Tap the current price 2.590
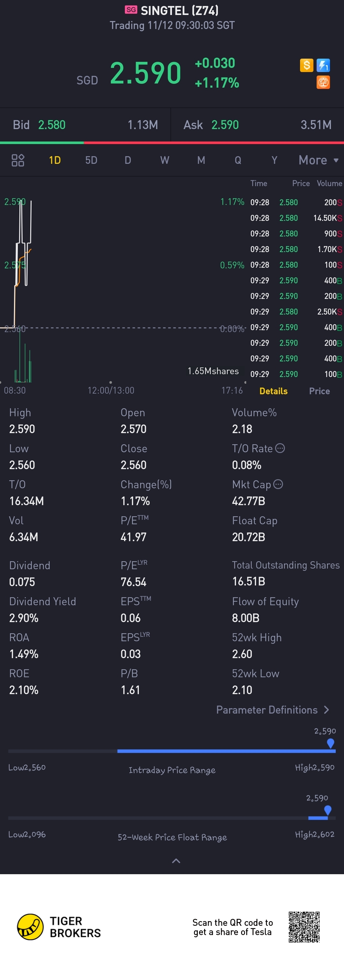 click(146, 73)
